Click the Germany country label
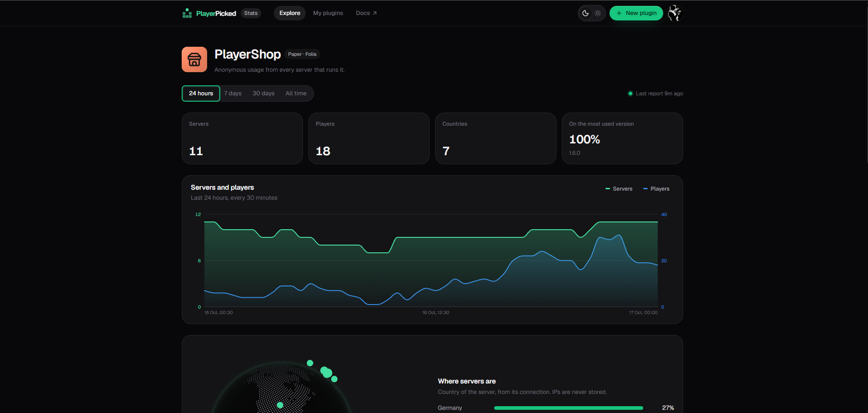Screen dimensions: 868x413 450,408
